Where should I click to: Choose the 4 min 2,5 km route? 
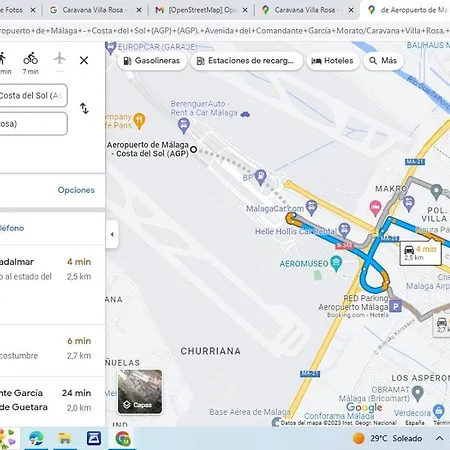(x=52, y=285)
